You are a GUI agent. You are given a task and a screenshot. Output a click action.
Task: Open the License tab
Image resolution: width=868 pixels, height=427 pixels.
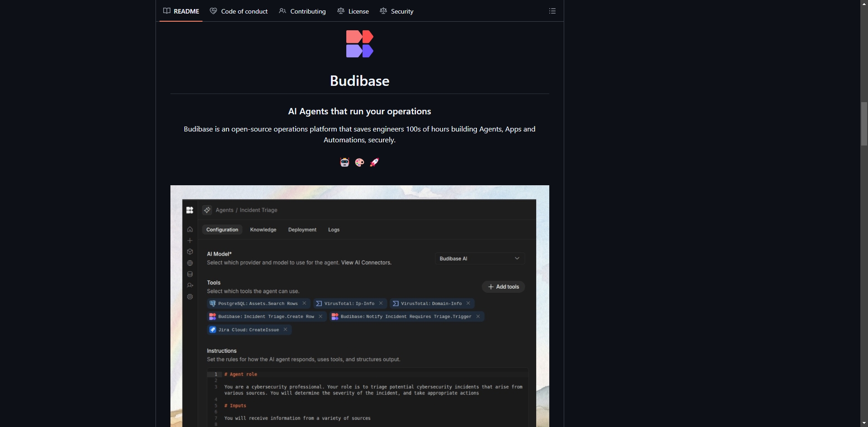click(353, 11)
